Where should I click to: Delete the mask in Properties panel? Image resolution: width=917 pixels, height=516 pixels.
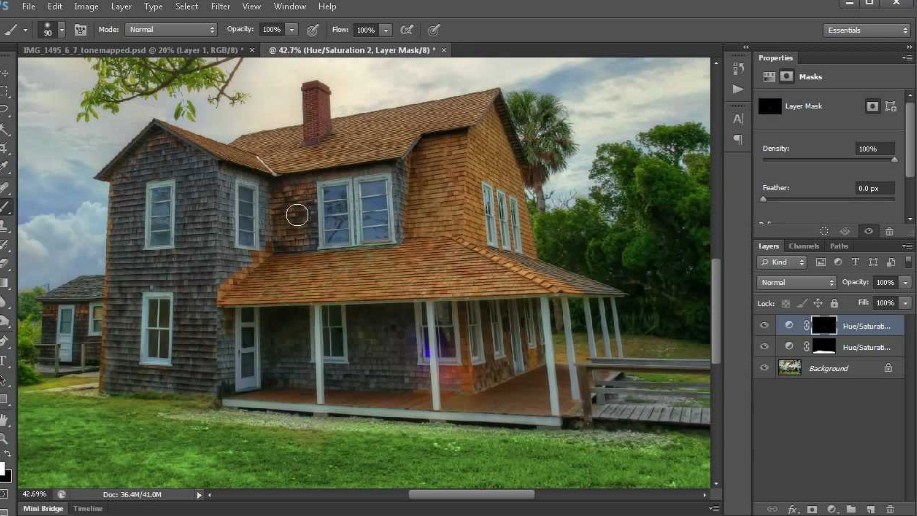coord(890,231)
